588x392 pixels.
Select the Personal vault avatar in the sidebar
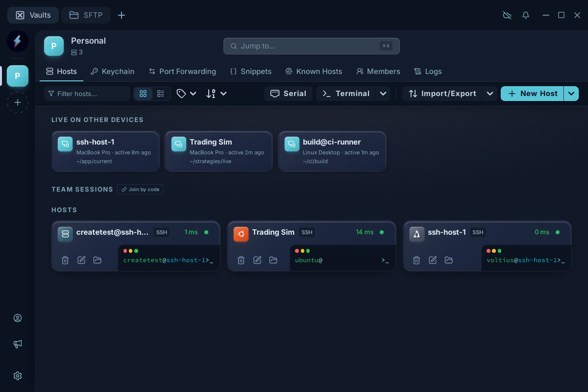point(17,76)
